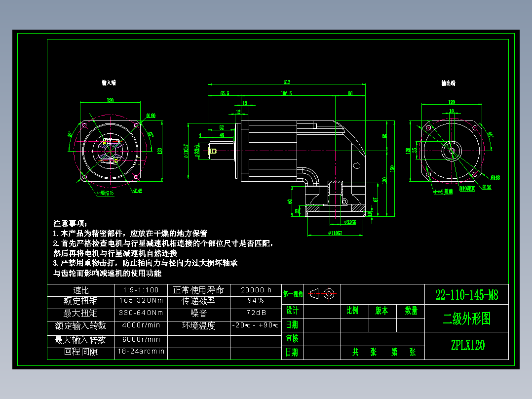The width and height of the screenshot is (532, 399).
Task: Select the output-end flange view labeled 输出端
Action: click(x=453, y=151)
